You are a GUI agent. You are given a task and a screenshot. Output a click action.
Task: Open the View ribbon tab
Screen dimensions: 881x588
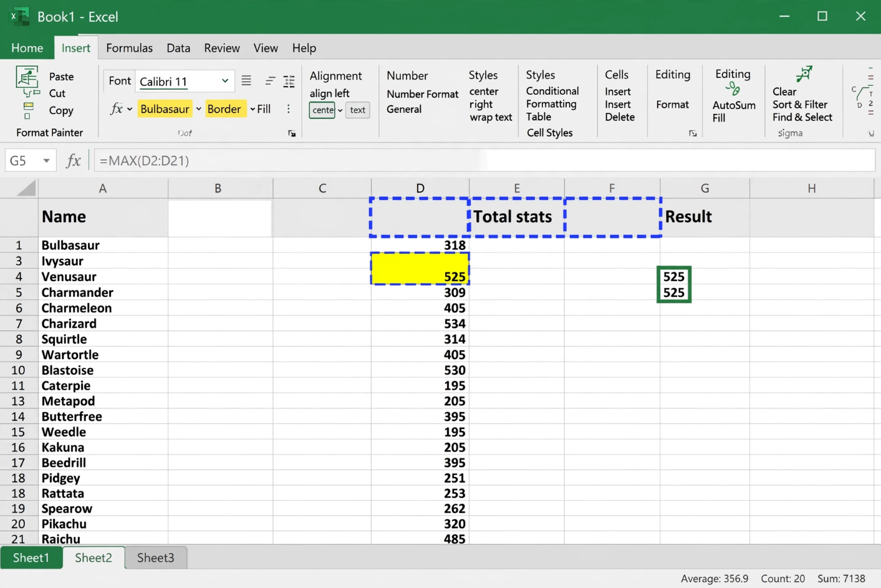tap(266, 48)
